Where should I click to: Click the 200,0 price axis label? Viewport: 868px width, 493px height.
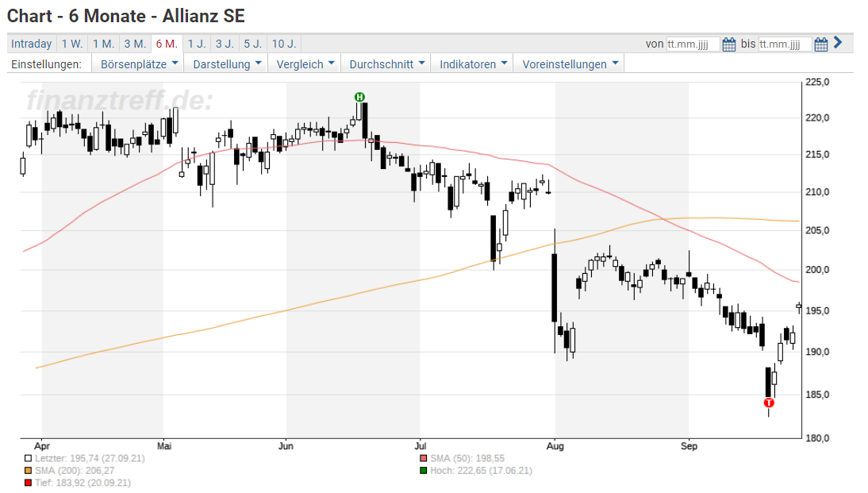coord(818,270)
